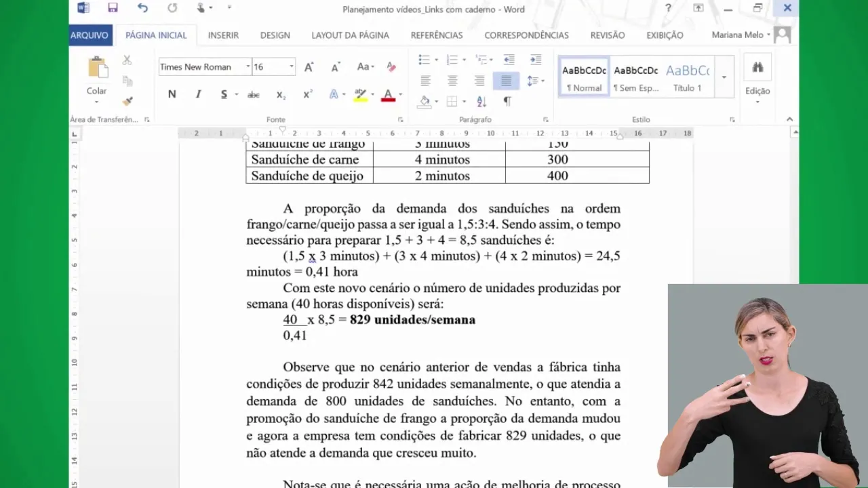Center paragraph text
The width and height of the screenshot is (868, 488).
point(452,81)
